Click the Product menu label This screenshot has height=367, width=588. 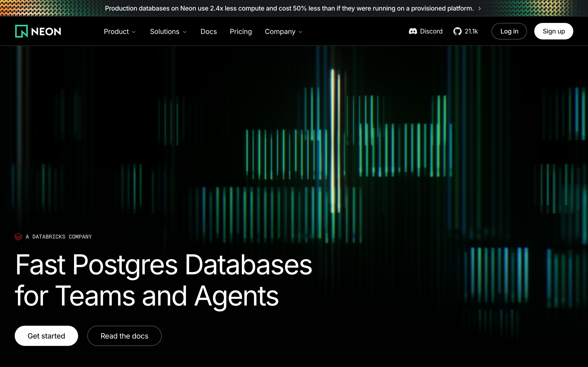116,32
